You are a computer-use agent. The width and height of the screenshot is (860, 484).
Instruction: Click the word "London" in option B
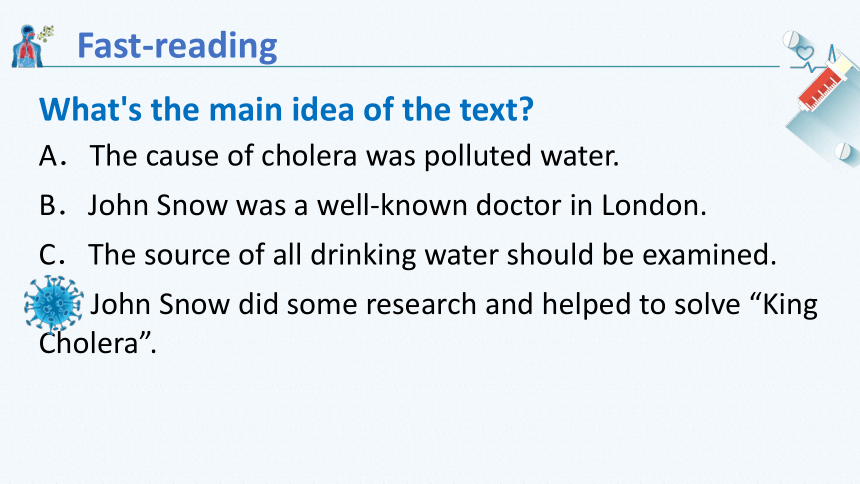(650, 205)
